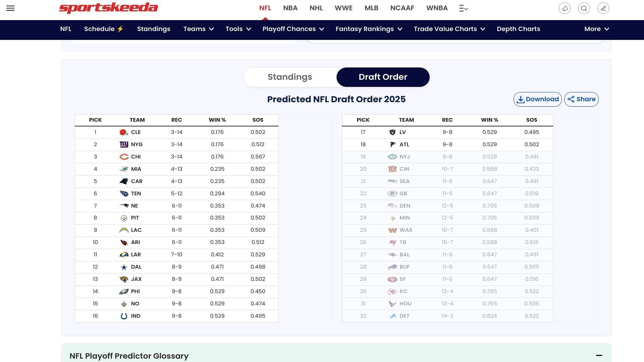Collapse the NFL Playoff Predictor Glossary
Screen dimensions: 644x362
tap(599, 355)
